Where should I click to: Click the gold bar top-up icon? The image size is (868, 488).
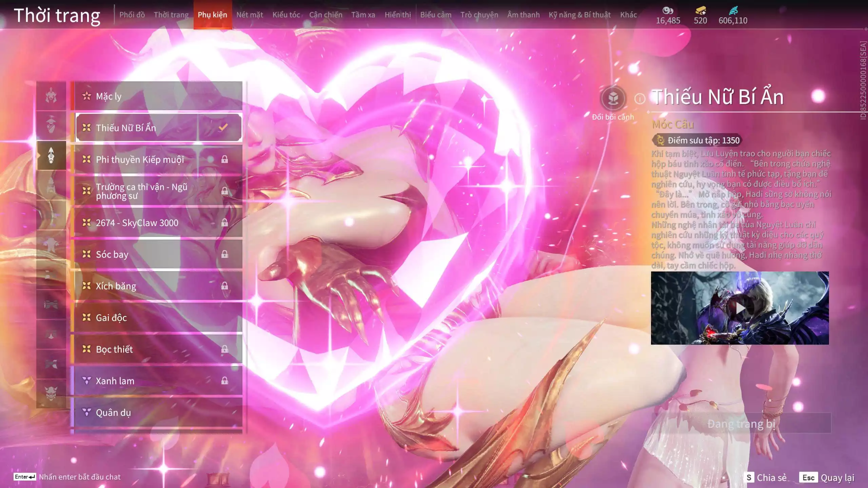click(700, 11)
